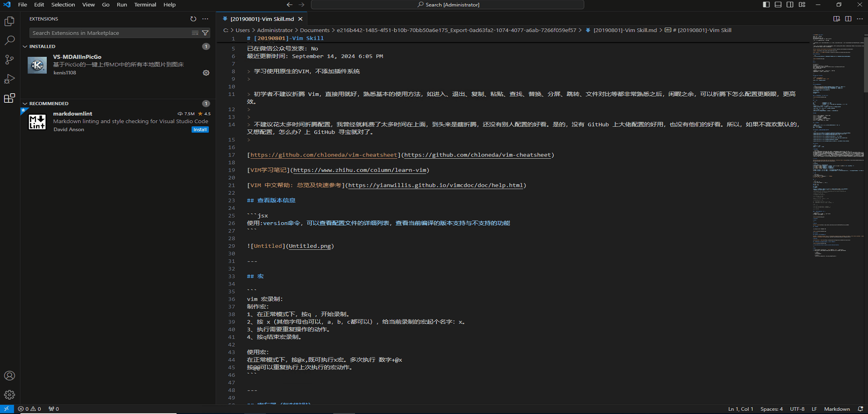
Task: Select the [20190801]-Vim Skill.md tab
Action: click(262, 19)
